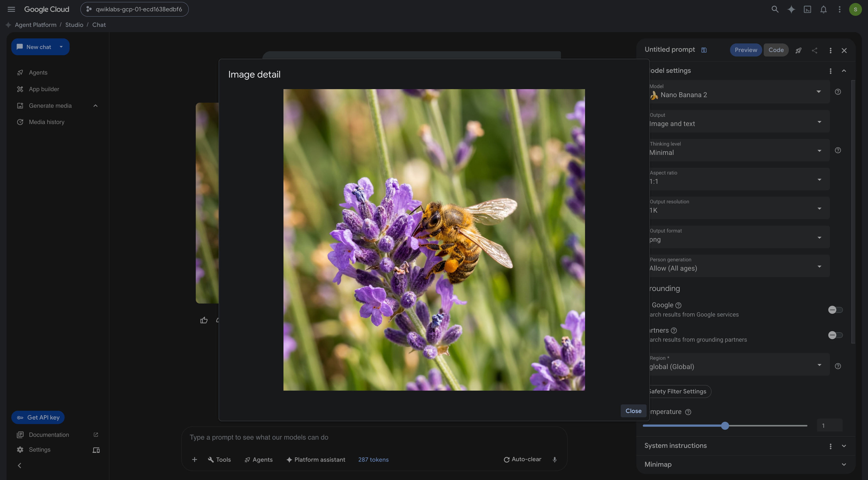Click the search icon in the top bar
The image size is (868, 480).
coord(775,10)
